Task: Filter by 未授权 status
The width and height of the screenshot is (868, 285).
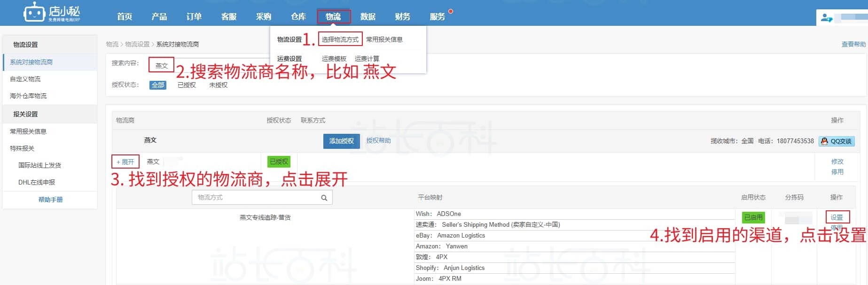Action: 218,85
